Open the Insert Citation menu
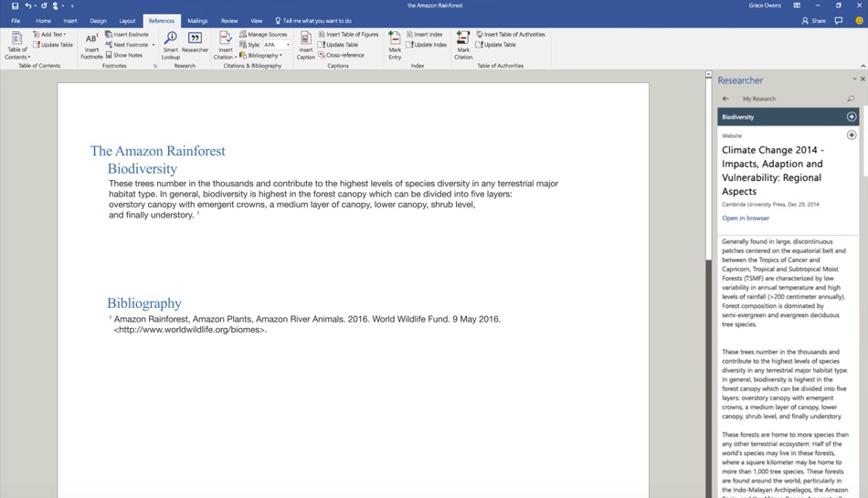The width and height of the screenshot is (868, 498). (226, 46)
